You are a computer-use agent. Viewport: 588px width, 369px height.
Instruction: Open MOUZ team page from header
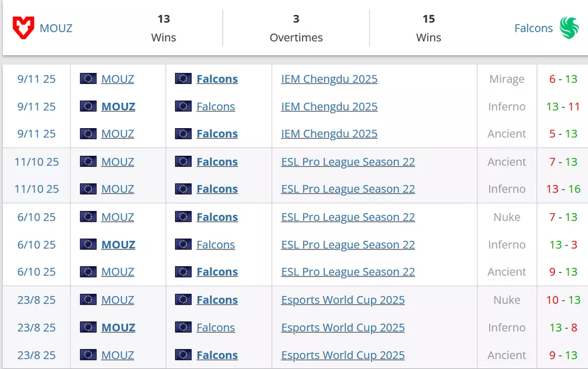click(x=56, y=28)
